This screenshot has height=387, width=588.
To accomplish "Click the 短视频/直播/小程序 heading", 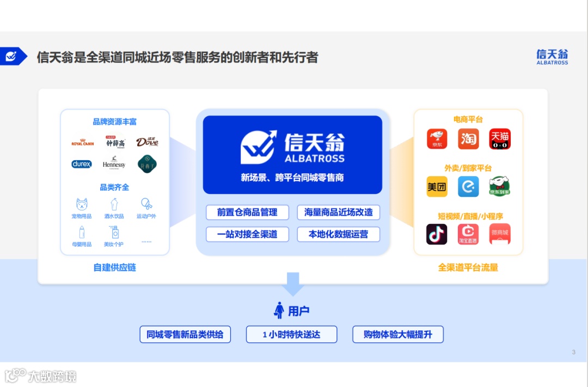I will click(470, 216).
